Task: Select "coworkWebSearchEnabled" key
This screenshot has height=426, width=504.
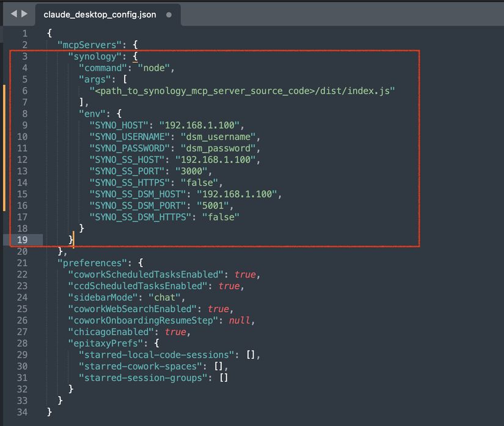Action: click(133, 309)
